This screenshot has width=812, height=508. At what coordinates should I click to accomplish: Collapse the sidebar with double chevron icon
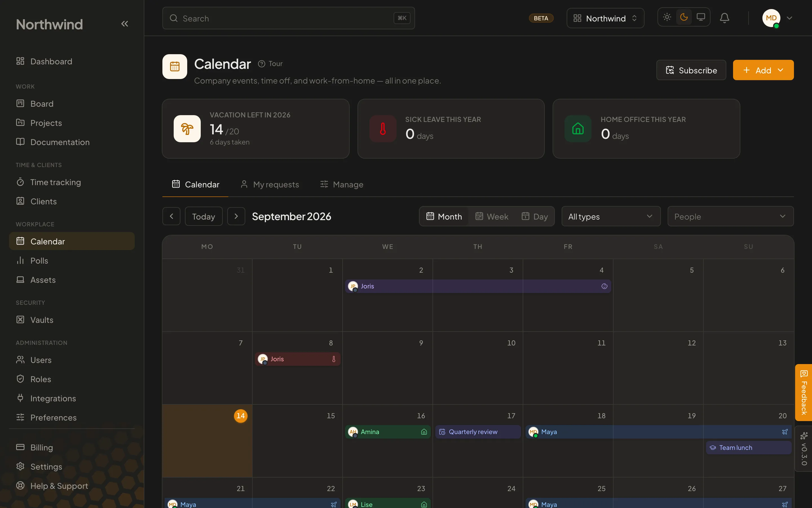(125, 24)
